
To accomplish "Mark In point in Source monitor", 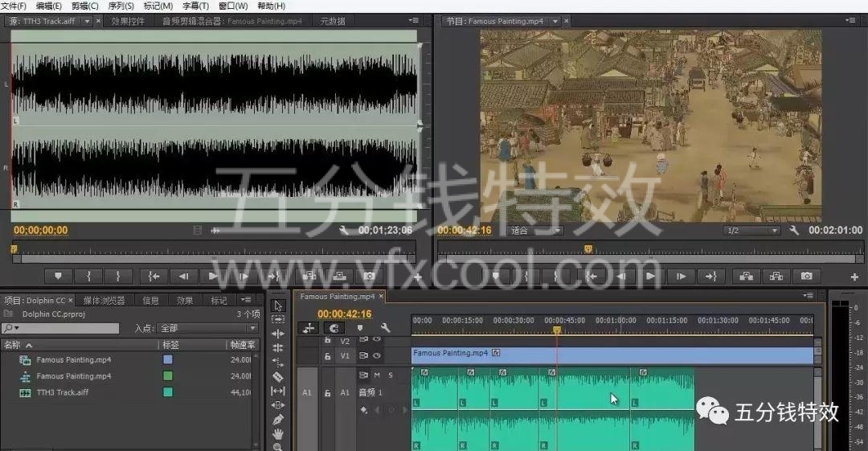I will point(88,276).
